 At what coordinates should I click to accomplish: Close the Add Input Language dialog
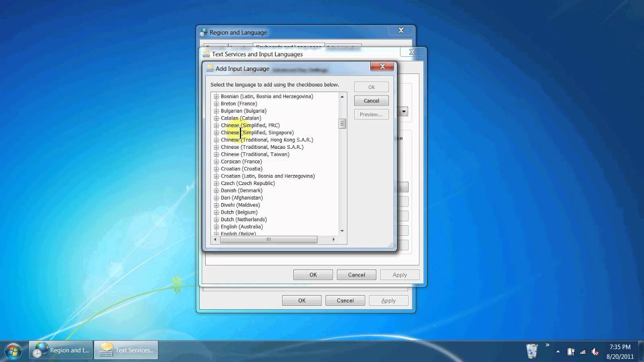[382, 66]
